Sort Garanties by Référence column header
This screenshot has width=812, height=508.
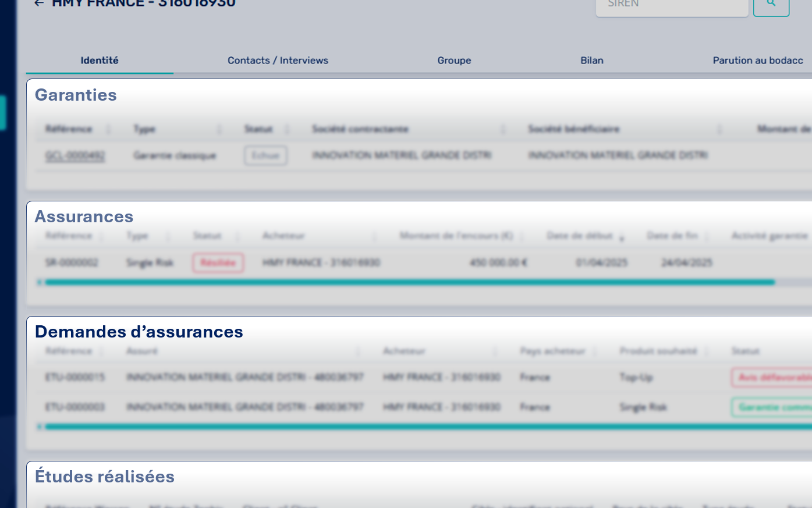[x=69, y=129]
